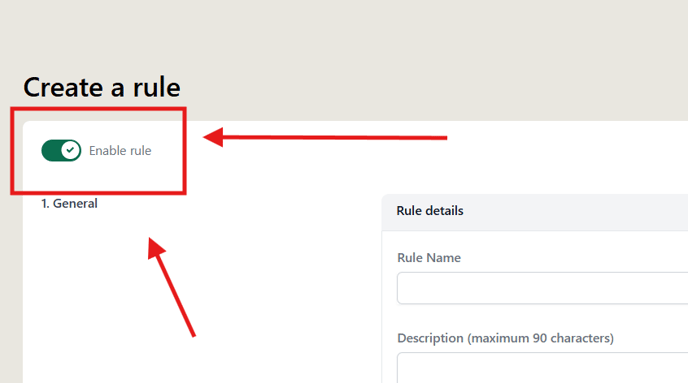This screenshot has height=383, width=688.
Task: Click the top border of the red highlight box
Action: click(x=98, y=109)
